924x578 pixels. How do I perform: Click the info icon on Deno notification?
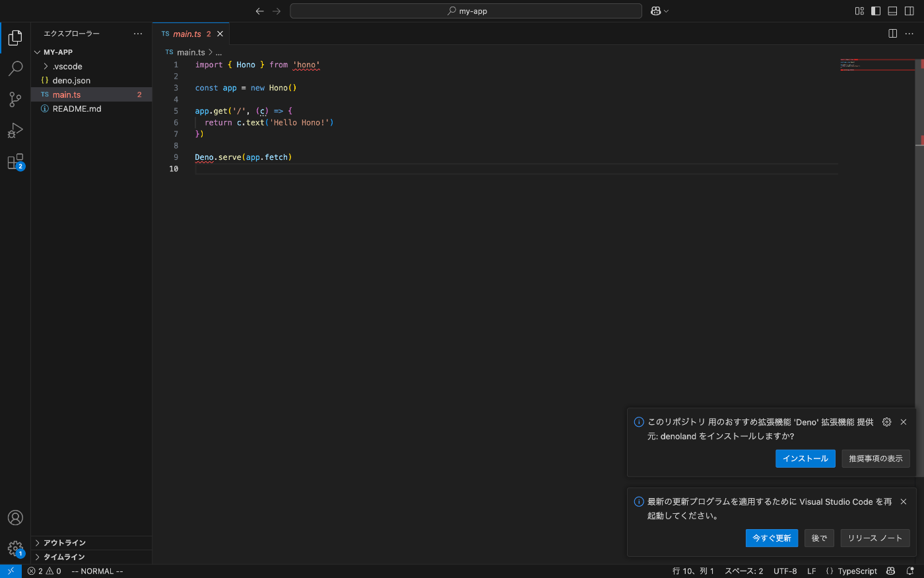[639, 422]
